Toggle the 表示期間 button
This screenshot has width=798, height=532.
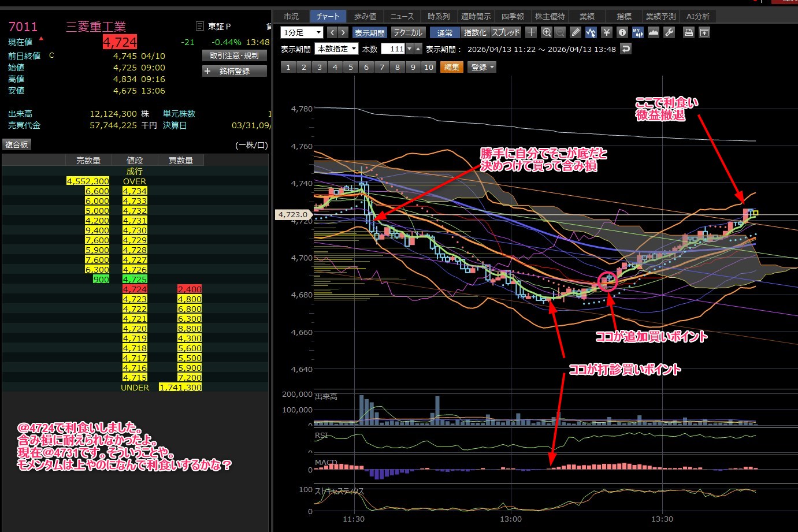click(369, 33)
